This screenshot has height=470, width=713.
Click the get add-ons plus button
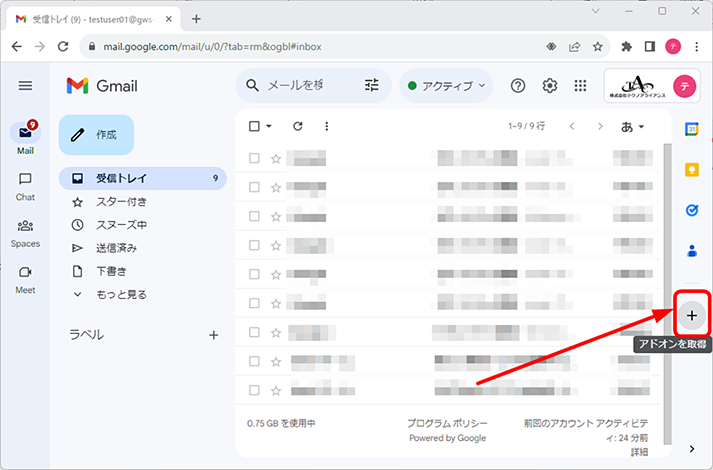(692, 315)
